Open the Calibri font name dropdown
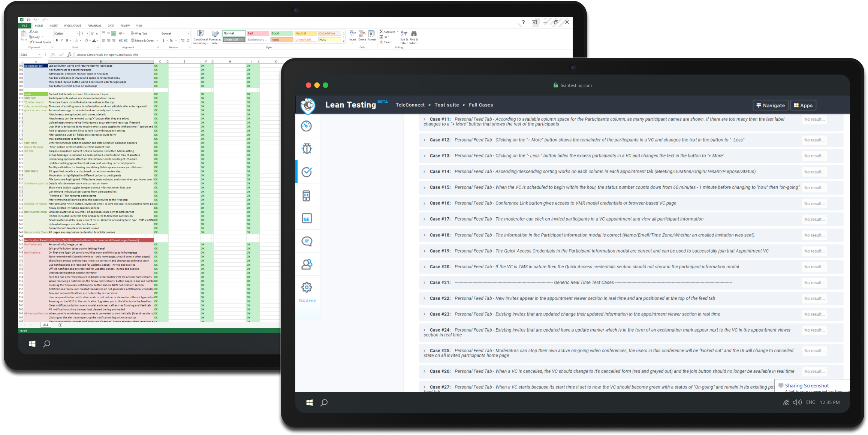 coord(78,34)
